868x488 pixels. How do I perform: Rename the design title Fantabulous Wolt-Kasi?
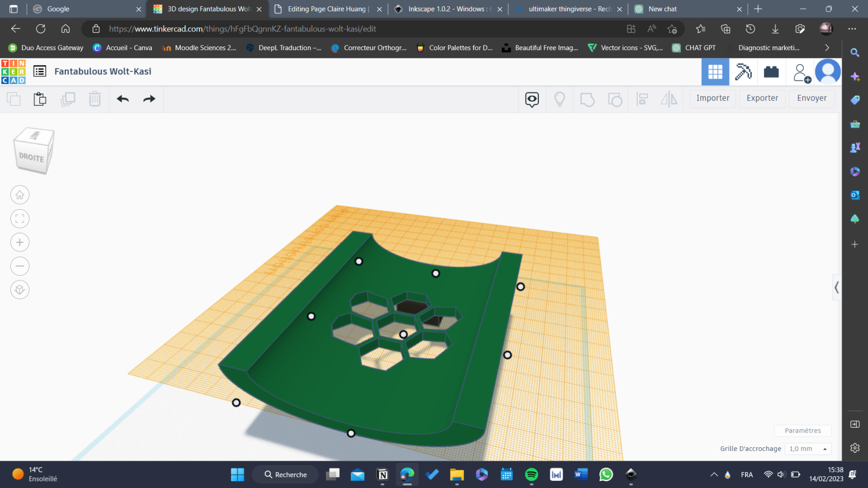(103, 71)
